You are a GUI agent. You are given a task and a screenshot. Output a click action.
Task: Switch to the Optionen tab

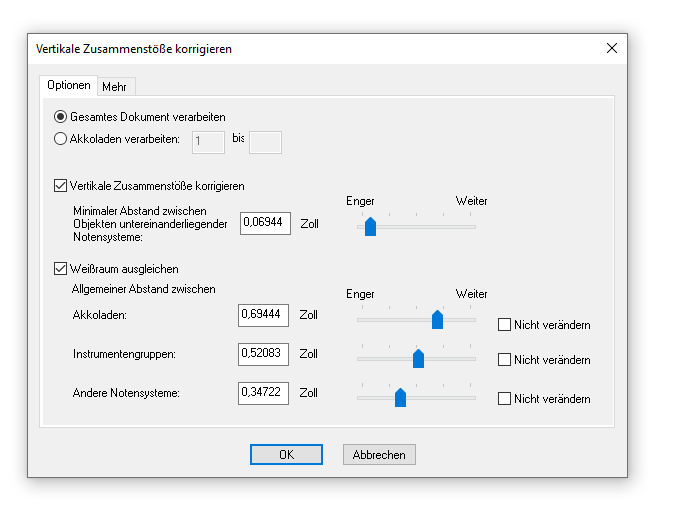pos(69,85)
